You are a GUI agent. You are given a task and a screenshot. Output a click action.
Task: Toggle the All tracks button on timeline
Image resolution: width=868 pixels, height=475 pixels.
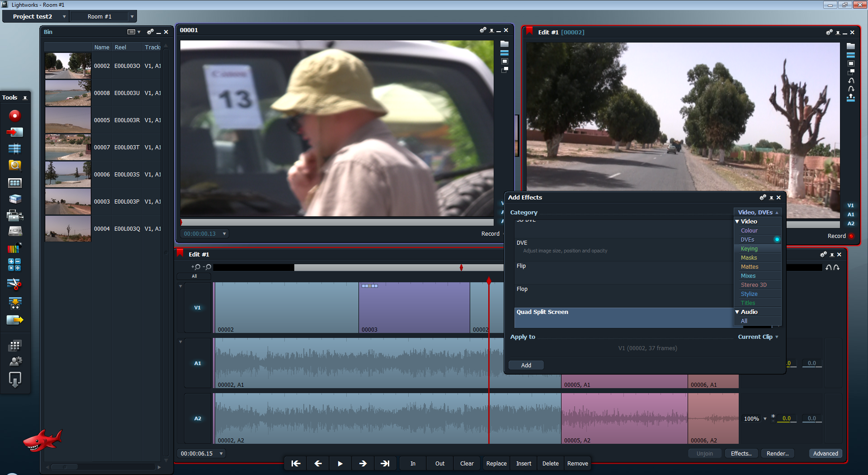tap(194, 276)
